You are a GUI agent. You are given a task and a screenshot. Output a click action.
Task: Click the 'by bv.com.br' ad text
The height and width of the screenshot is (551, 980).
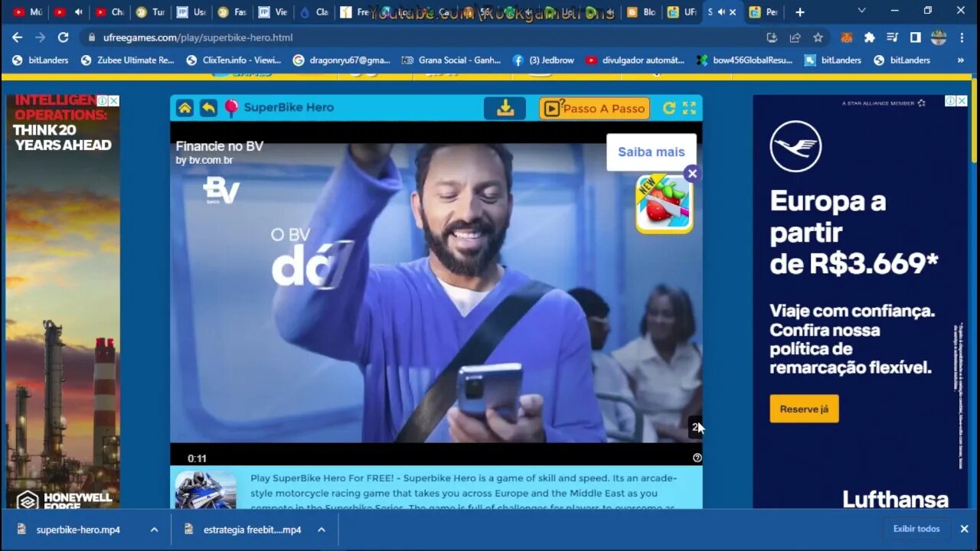(204, 160)
